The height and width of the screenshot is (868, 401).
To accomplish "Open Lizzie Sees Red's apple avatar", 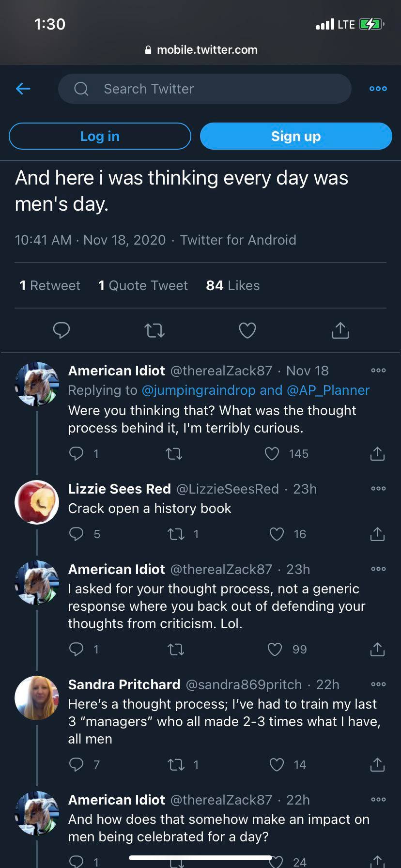I will coord(37,502).
